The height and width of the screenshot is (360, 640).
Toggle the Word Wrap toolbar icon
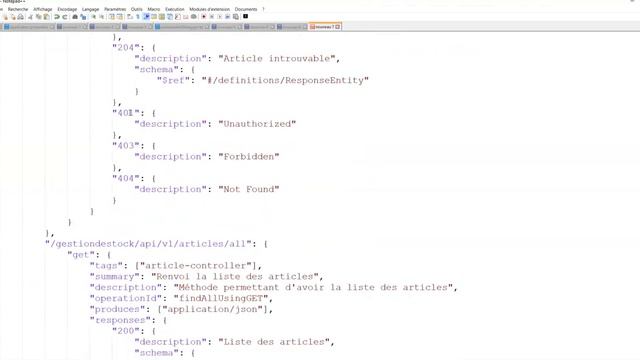(x=129, y=17)
